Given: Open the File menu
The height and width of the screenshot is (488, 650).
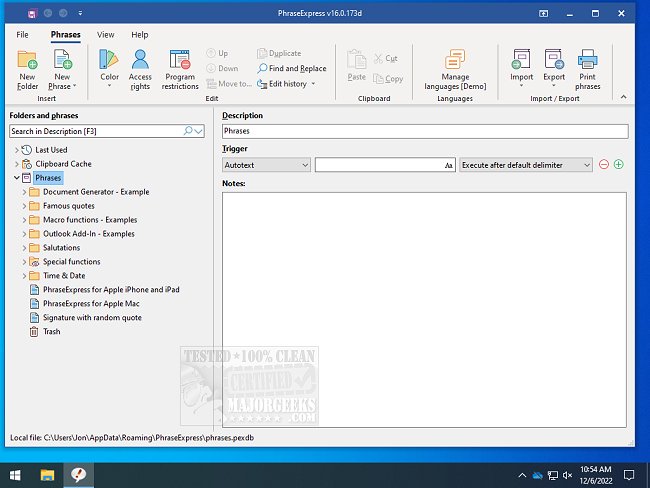Looking at the screenshot, I should pyautogui.click(x=22, y=34).
